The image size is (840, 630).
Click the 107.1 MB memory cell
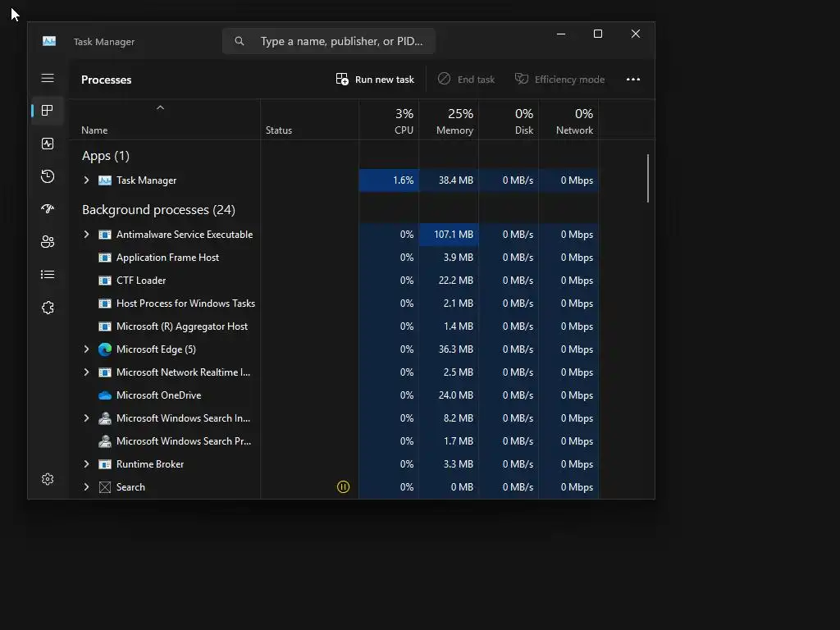point(449,235)
